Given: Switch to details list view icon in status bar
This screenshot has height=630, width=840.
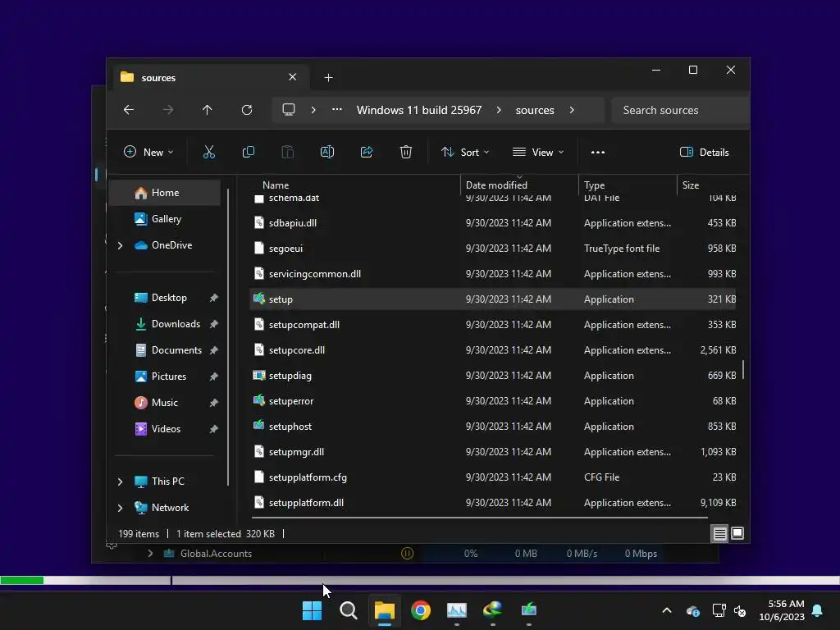Looking at the screenshot, I should (x=720, y=533).
